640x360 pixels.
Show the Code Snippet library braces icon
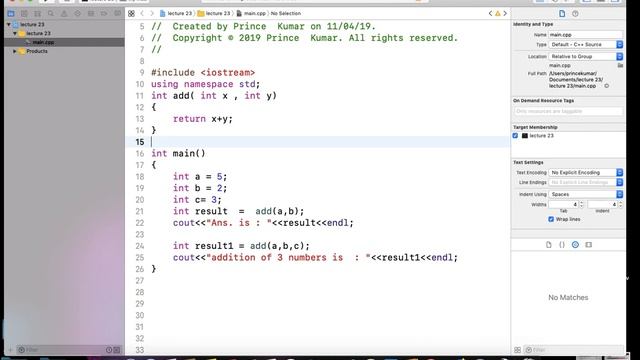coord(562,244)
